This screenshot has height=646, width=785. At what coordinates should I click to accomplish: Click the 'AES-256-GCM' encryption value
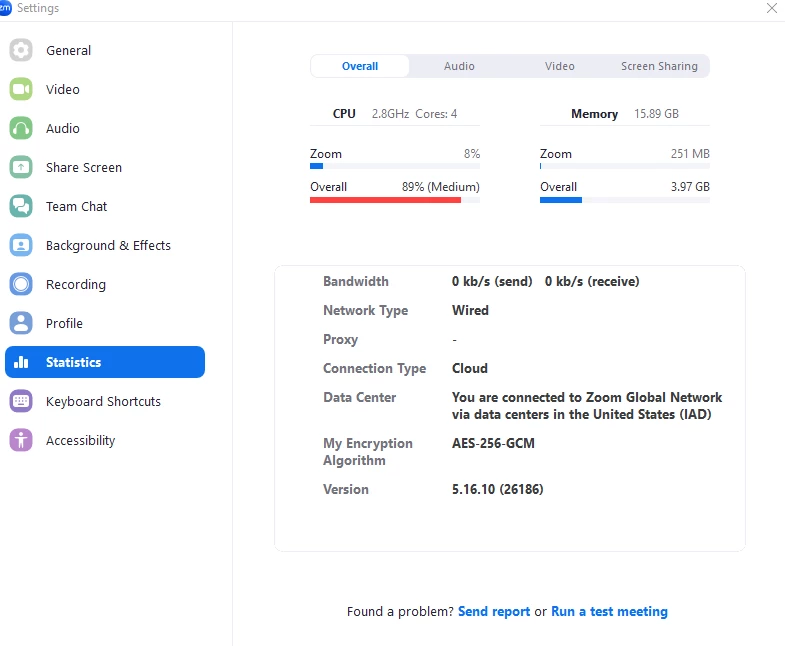tap(493, 444)
